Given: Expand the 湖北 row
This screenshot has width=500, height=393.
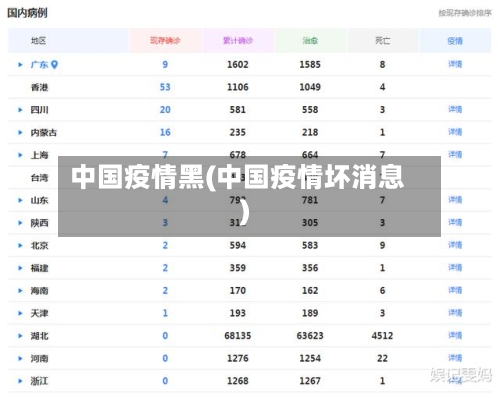Looking at the screenshot, I should tap(20, 336).
